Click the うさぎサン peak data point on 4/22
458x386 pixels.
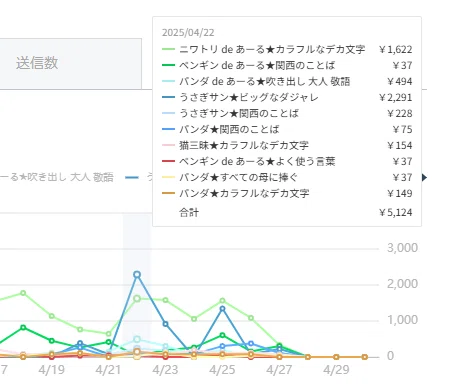tap(137, 275)
